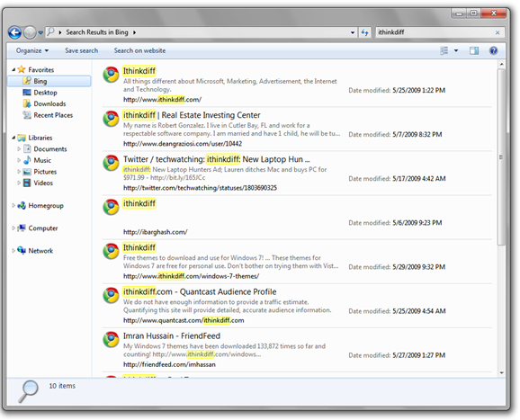520x420 pixels.
Task: Click the friendfeed.com/imhassan URL
Action: tap(169, 364)
